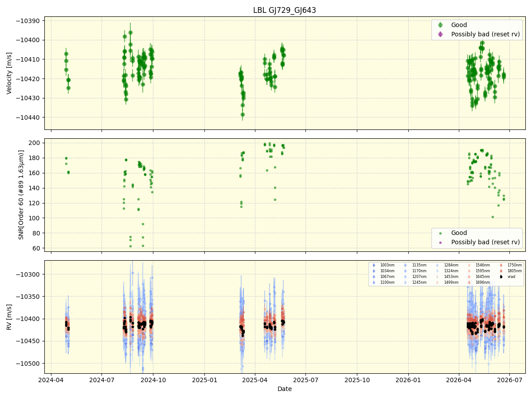Click the Good text in the SNR legend

tap(459, 233)
